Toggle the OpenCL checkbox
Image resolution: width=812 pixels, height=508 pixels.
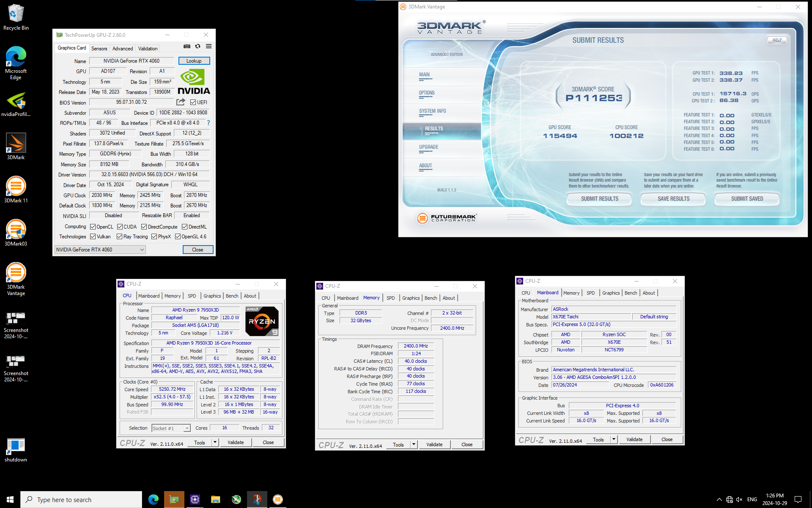[x=93, y=227]
